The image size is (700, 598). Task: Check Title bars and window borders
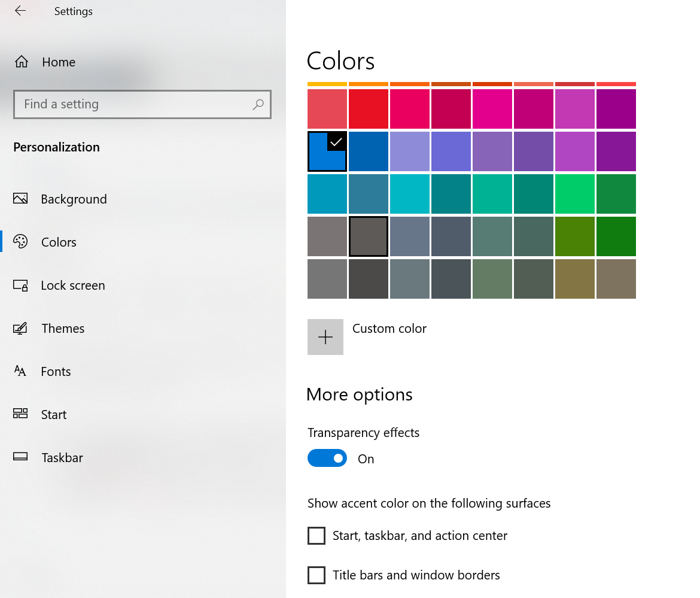[x=316, y=575]
